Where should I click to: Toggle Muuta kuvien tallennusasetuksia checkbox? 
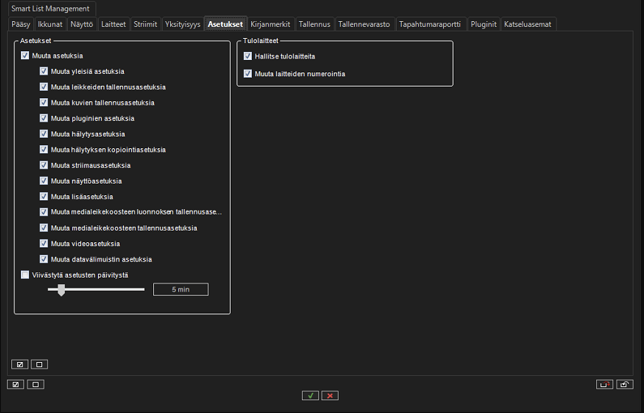(x=44, y=102)
